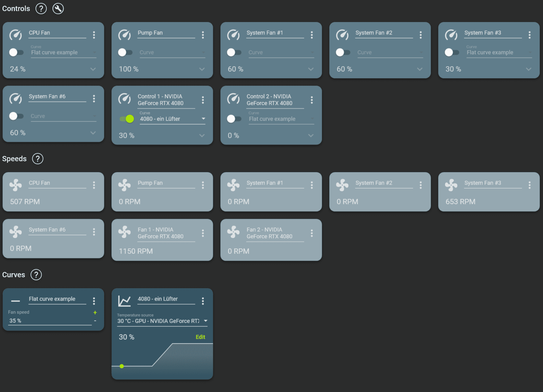
Task: Expand the System Fan #1 control card chevron
Action: (311, 69)
